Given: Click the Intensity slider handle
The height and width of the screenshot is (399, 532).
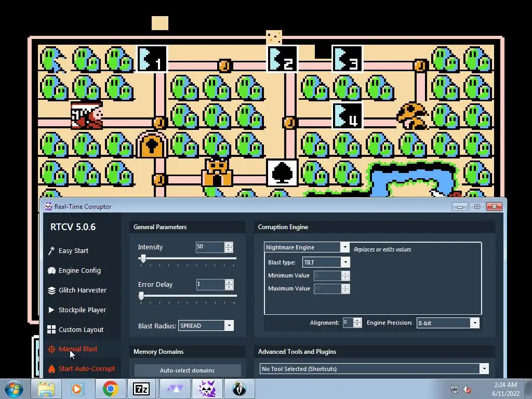Looking at the screenshot, I should coord(143,259).
